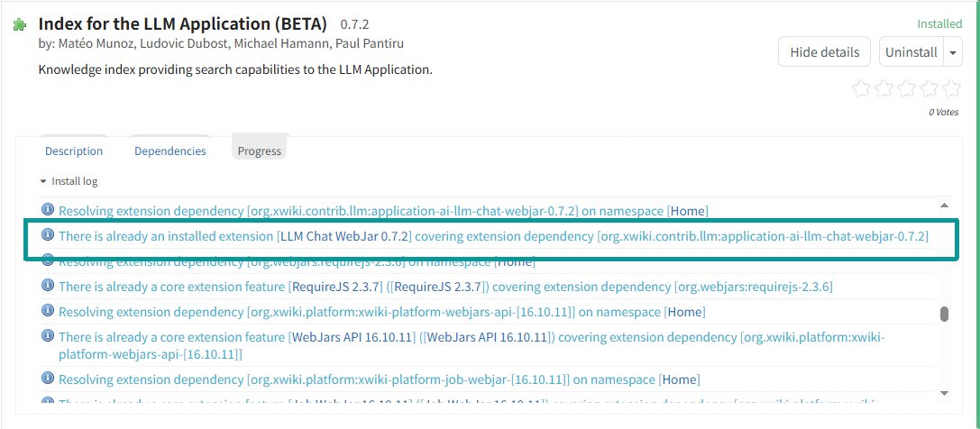
Task: Open the Dependencies tab
Action: pyautogui.click(x=170, y=151)
